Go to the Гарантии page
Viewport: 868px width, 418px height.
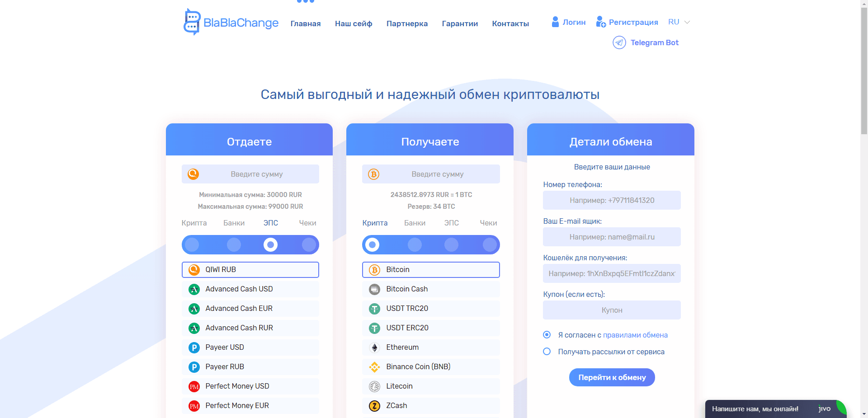point(459,23)
